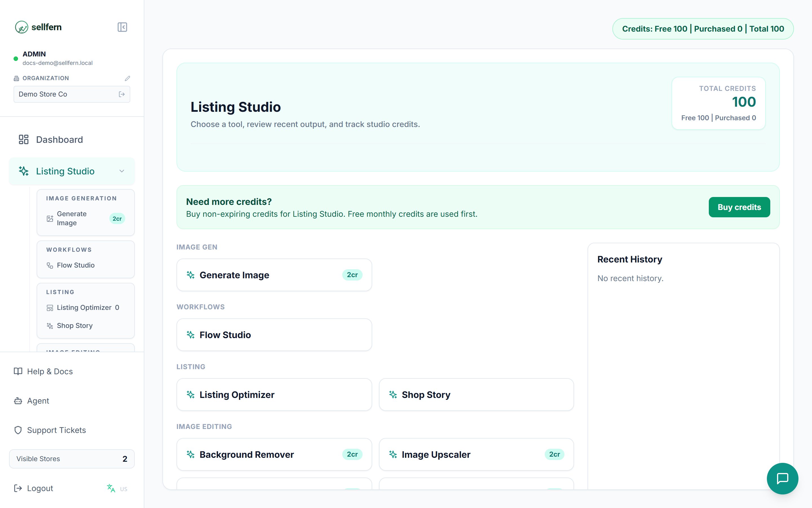This screenshot has width=812, height=508.
Task: Open Generate Image from sidebar submenu
Action: [85, 218]
